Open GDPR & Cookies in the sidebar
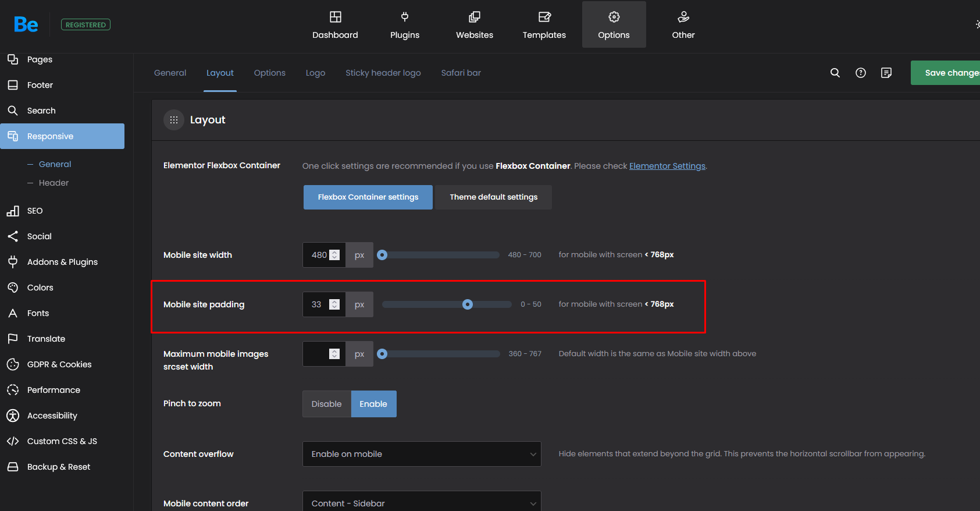 click(62, 364)
